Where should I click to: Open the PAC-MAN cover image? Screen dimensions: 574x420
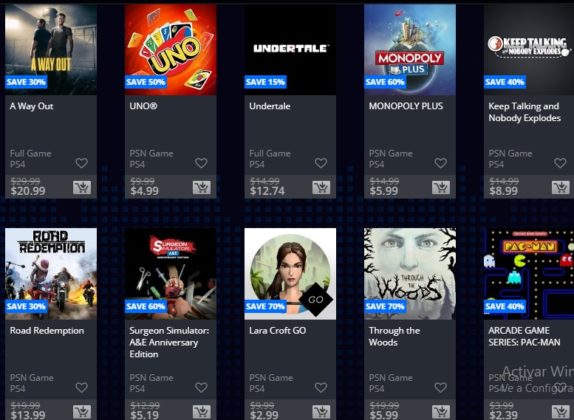click(529, 274)
